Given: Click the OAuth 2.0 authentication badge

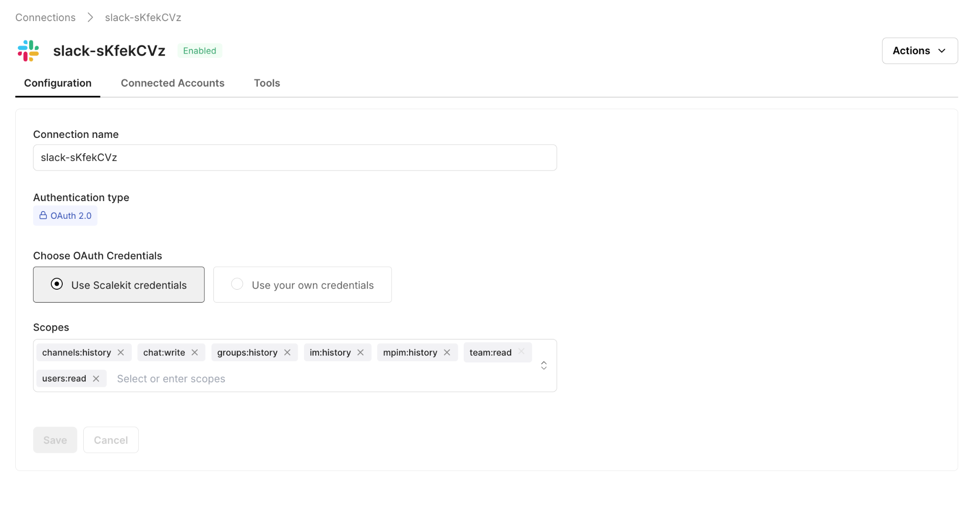Looking at the screenshot, I should click(65, 215).
